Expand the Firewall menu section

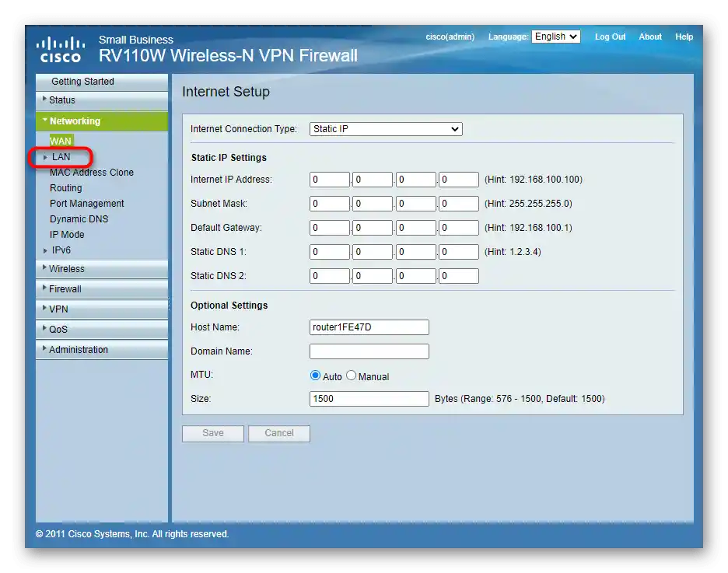(x=102, y=289)
